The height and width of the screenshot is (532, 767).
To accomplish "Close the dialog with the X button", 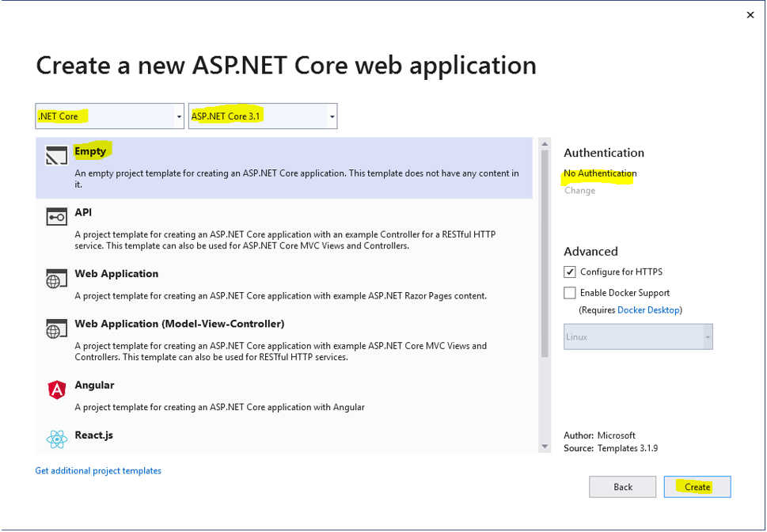I will [x=750, y=15].
